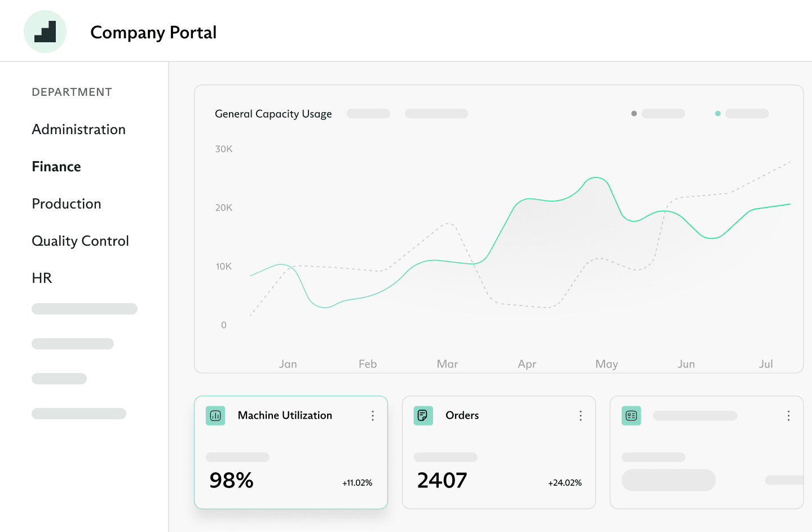Open Machine Utilization card options menu

[x=373, y=416]
